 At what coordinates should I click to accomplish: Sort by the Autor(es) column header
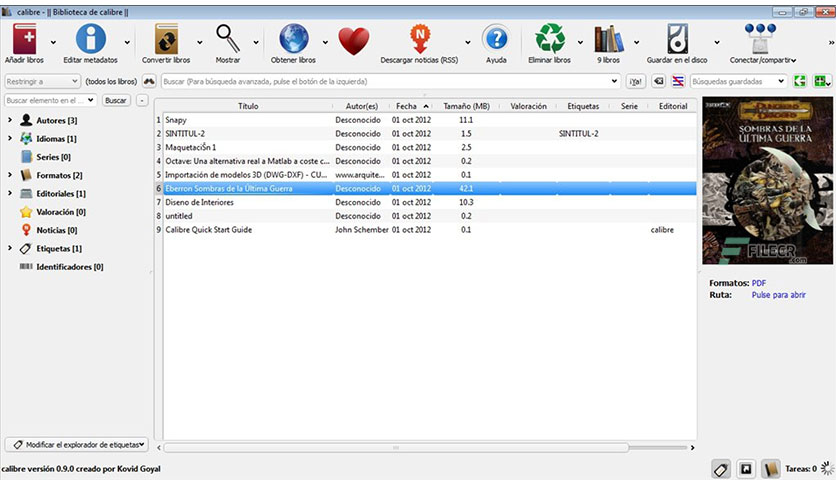(x=361, y=106)
